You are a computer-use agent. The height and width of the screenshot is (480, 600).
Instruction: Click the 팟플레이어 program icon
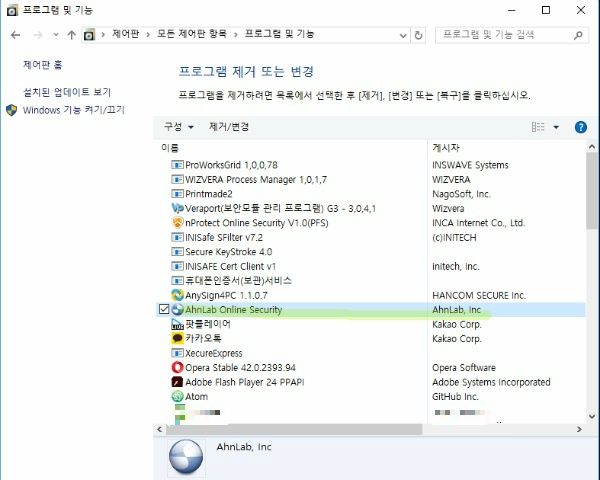pyautogui.click(x=177, y=324)
